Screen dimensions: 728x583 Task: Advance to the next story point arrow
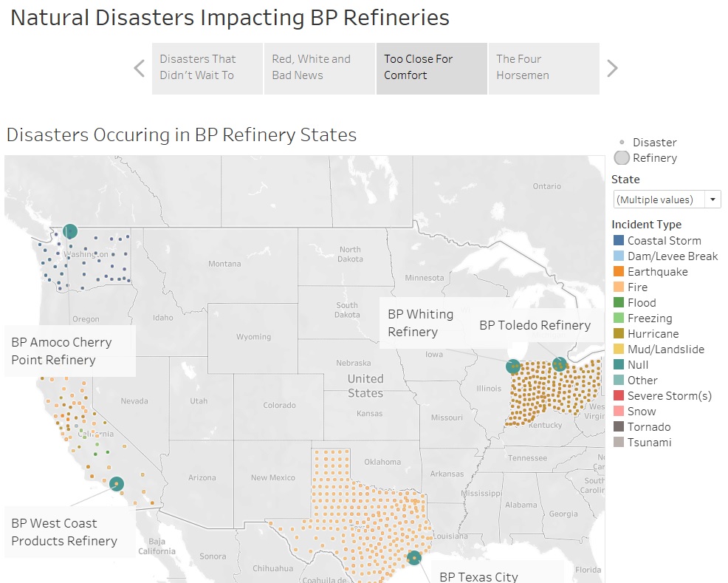(x=612, y=68)
